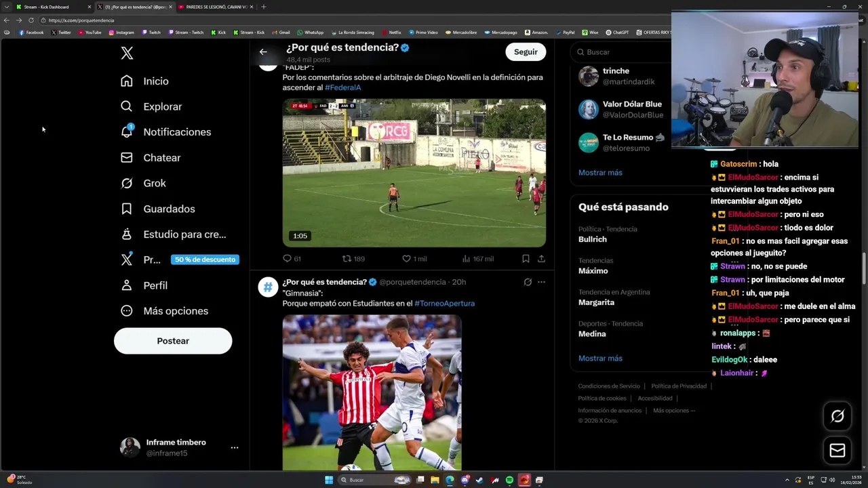This screenshot has width=868, height=488.
Task: Repost the FADEP post with 189 reposts
Action: tap(353, 259)
